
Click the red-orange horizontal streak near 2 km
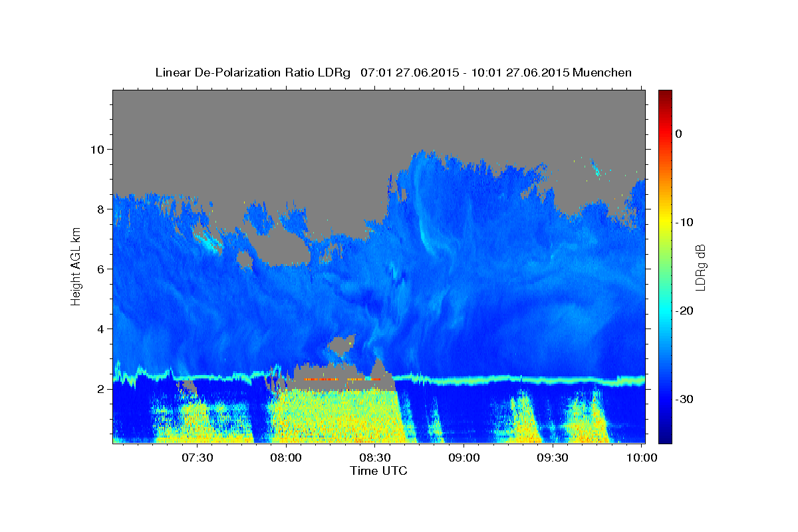342,379
